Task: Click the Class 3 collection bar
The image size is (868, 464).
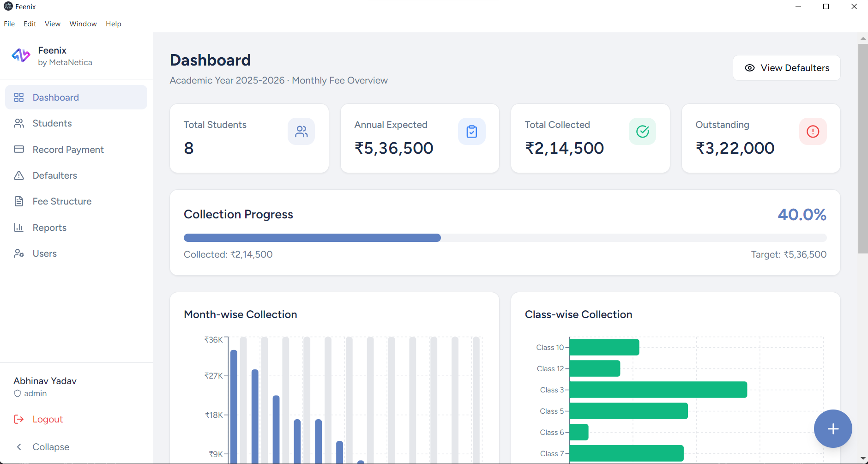Action: click(658, 390)
